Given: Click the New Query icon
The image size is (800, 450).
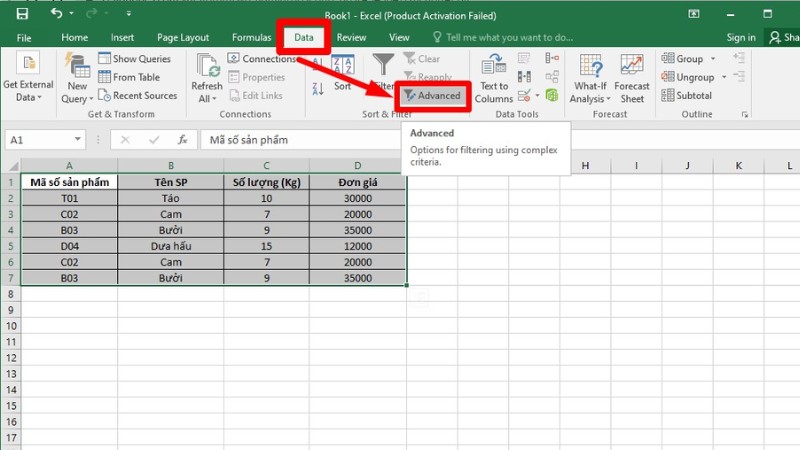Looking at the screenshot, I should tap(77, 78).
